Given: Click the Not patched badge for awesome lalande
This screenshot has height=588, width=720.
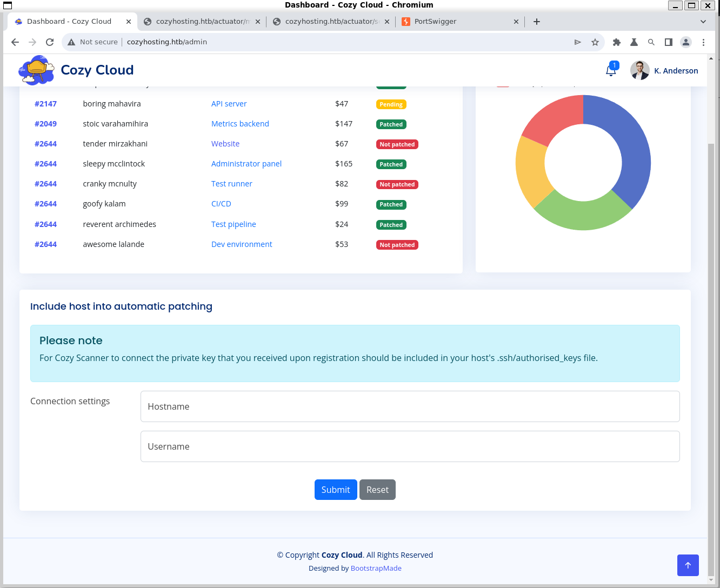Looking at the screenshot, I should (x=397, y=245).
